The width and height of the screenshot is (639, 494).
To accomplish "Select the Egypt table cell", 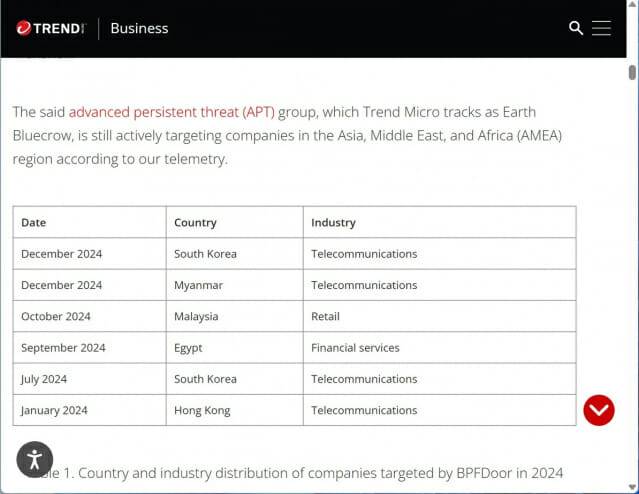I will tap(235, 348).
